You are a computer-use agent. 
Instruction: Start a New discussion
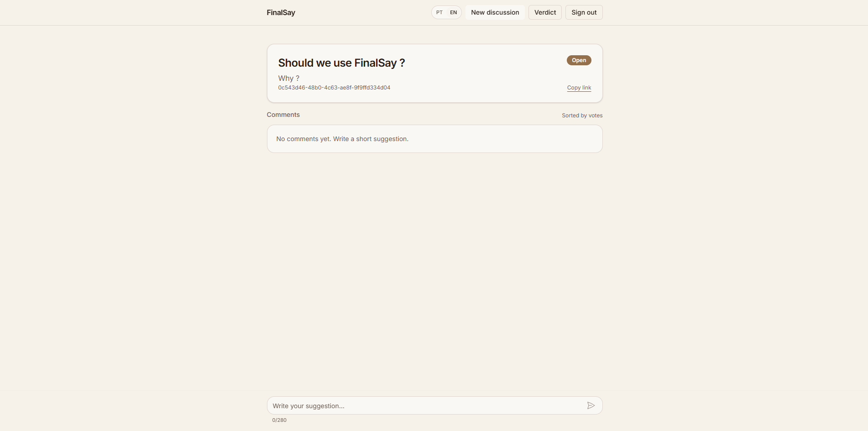coord(494,12)
